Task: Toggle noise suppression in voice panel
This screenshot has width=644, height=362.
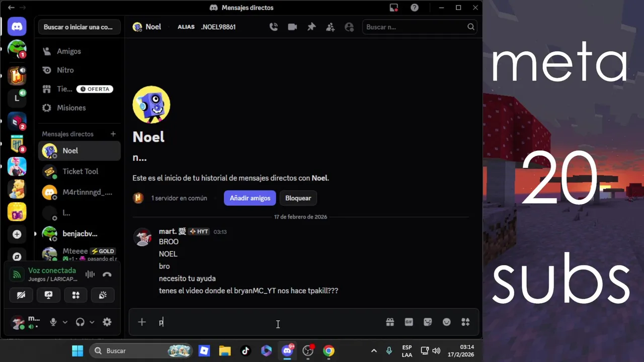Action: pos(90,275)
